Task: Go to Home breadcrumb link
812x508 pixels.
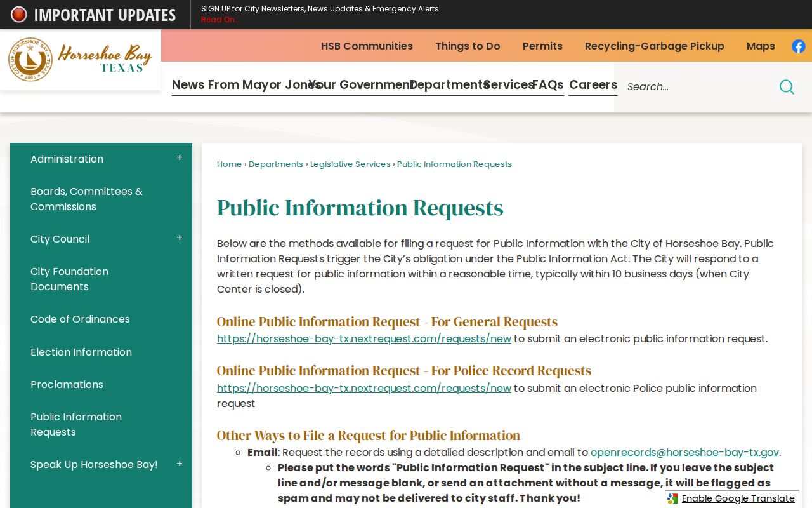Action: pyautogui.click(x=229, y=164)
